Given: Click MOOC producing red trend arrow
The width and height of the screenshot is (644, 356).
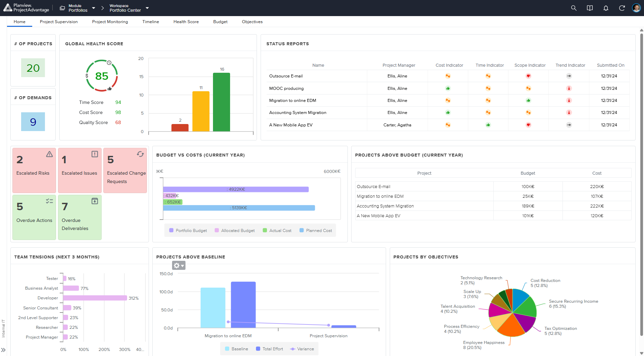Looking at the screenshot, I should click(569, 88).
